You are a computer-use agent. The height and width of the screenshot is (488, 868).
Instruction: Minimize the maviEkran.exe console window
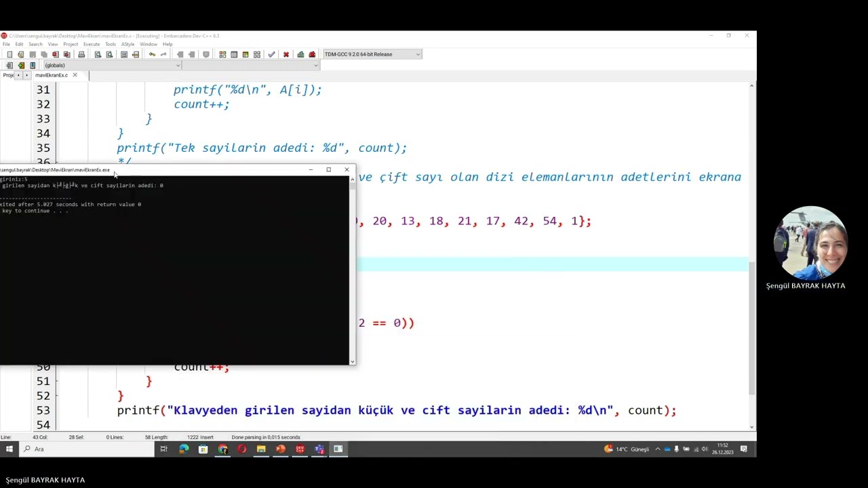[311, 169]
